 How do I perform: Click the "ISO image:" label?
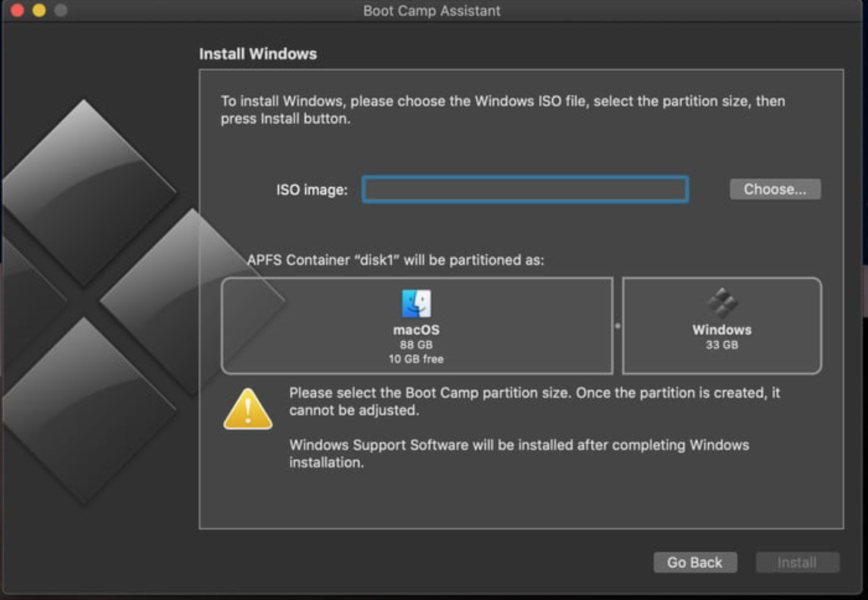tap(311, 190)
